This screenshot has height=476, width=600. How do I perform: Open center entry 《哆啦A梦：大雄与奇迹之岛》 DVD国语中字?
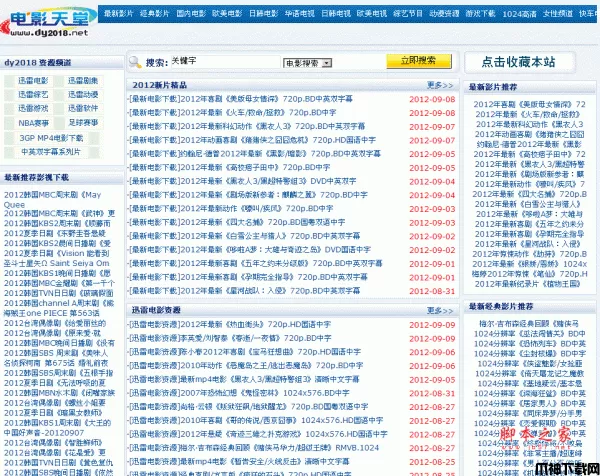249,250
